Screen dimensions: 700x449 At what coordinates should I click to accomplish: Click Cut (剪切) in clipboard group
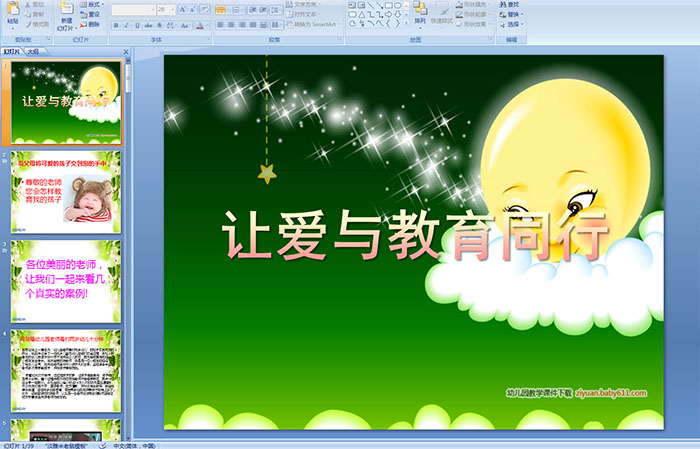point(34,5)
